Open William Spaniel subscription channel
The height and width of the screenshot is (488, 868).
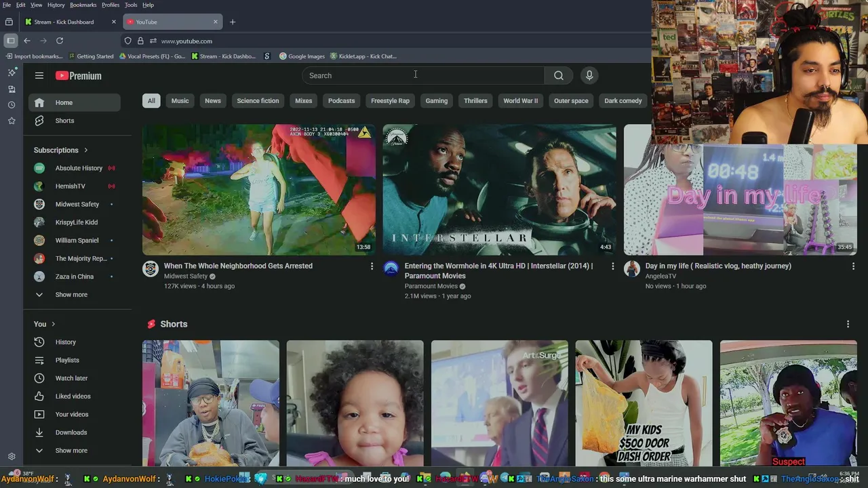tap(75, 240)
